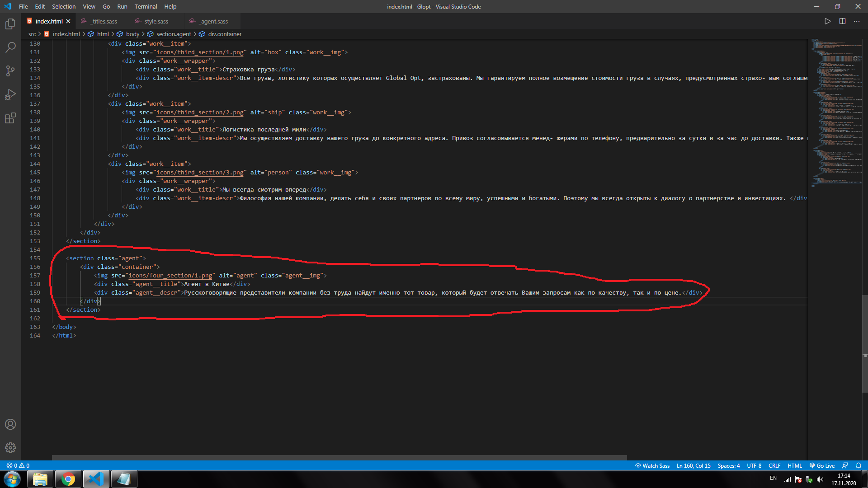Open the File menu
This screenshot has width=868, height=488.
(x=24, y=6)
